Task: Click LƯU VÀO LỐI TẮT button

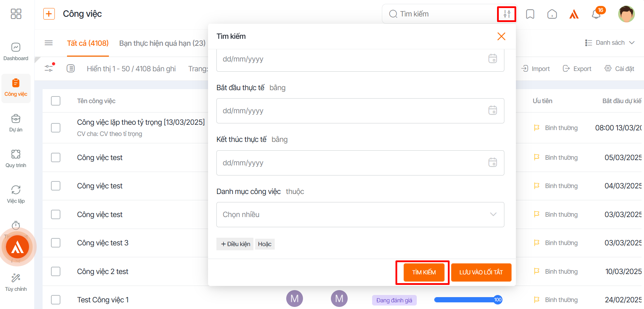Action: (481, 272)
